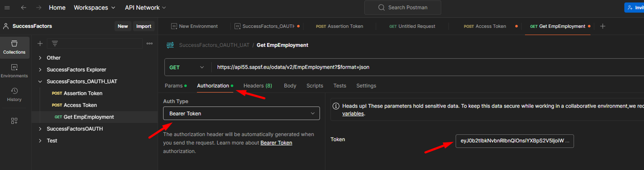The height and width of the screenshot is (170, 644).
Task: Open the Workspaces dropdown
Action: (95, 7)
